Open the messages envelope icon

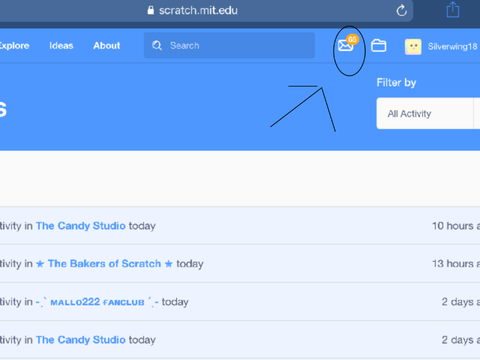click(345, 45)
